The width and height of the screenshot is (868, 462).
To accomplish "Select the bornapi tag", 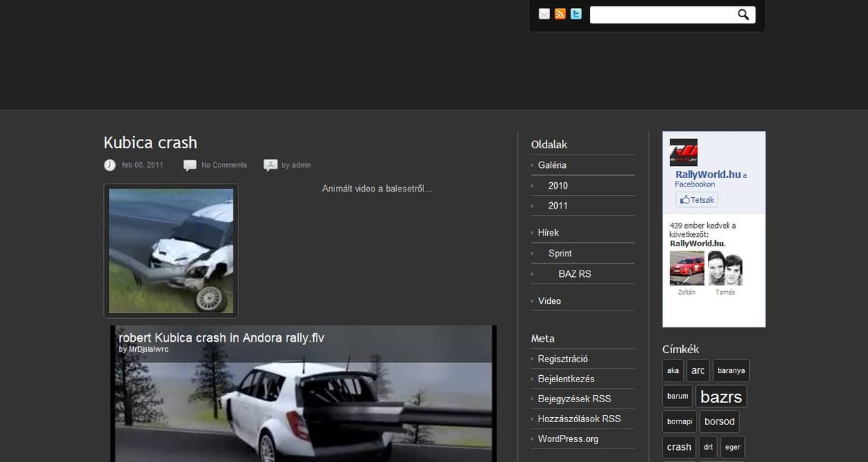I will pos(679,421).
